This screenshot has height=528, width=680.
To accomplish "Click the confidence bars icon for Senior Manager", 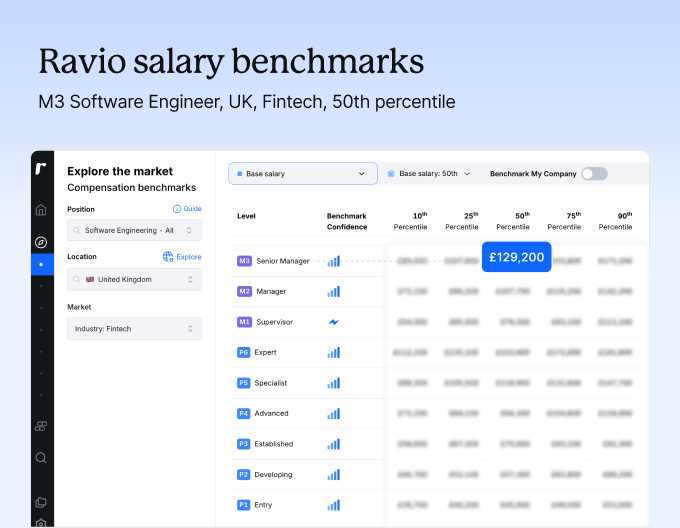I will 333,261.
